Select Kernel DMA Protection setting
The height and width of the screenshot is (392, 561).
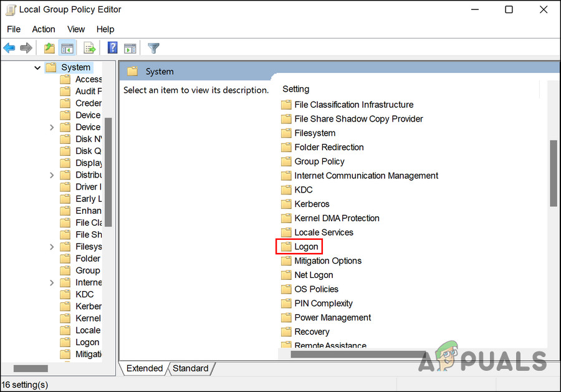[337, 218]
